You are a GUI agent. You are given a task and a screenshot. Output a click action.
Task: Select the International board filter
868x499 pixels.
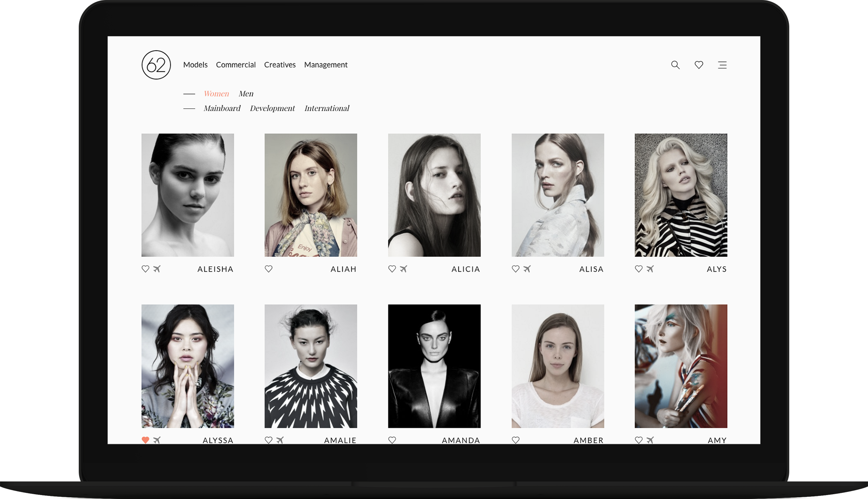tap(327, 108)
